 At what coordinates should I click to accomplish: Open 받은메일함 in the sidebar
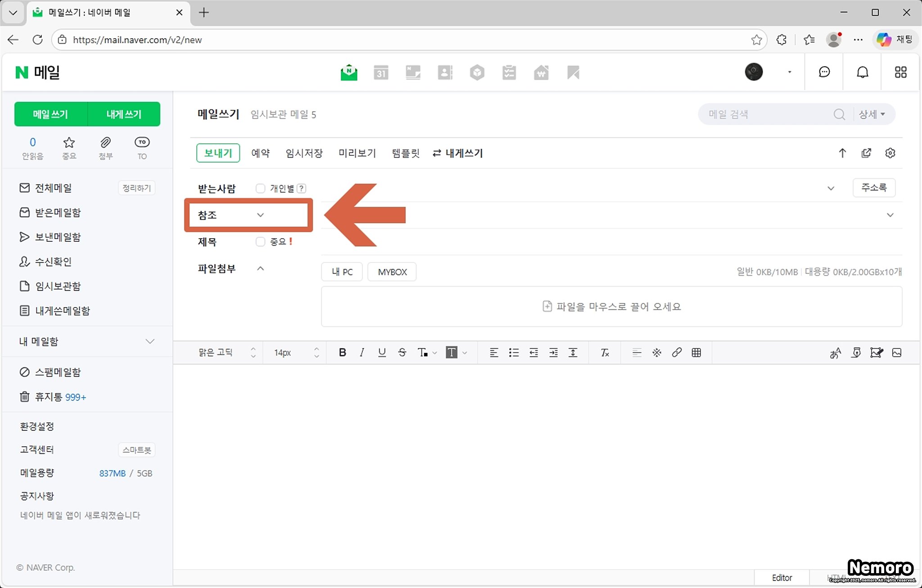pos(58,213)
